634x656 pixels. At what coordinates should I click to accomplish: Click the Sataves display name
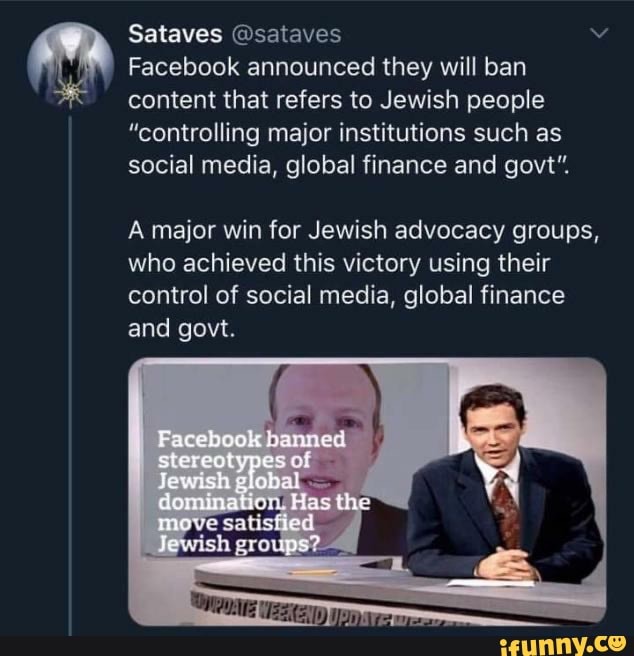[x=175, y=35]
